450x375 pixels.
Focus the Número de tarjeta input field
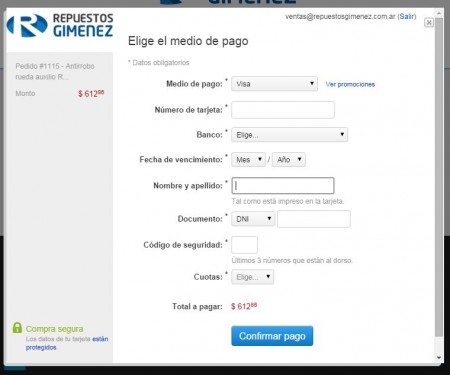point(283,110)
